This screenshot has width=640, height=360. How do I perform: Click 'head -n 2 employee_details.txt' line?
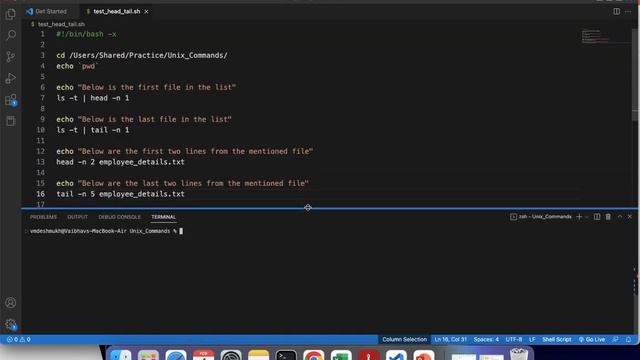[120, 162]
